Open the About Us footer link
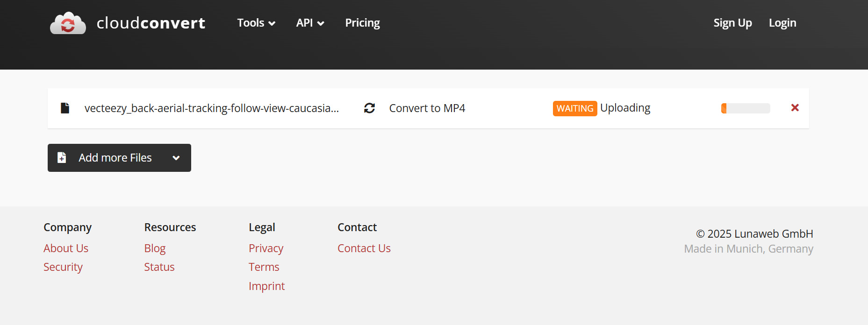The width and height of the screenshot is (868, 325). [x=66, y=248]
